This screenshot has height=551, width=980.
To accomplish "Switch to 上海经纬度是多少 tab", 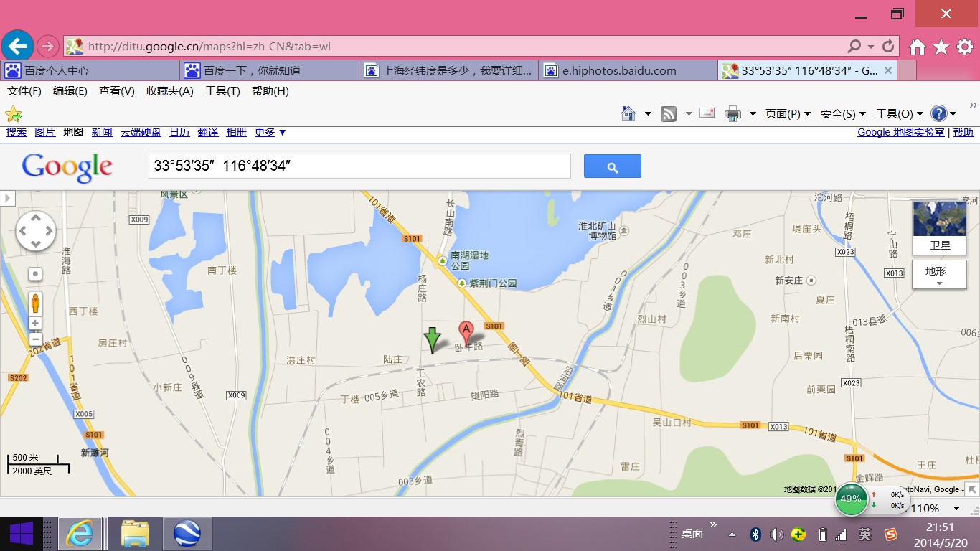I will pos(448,70).
